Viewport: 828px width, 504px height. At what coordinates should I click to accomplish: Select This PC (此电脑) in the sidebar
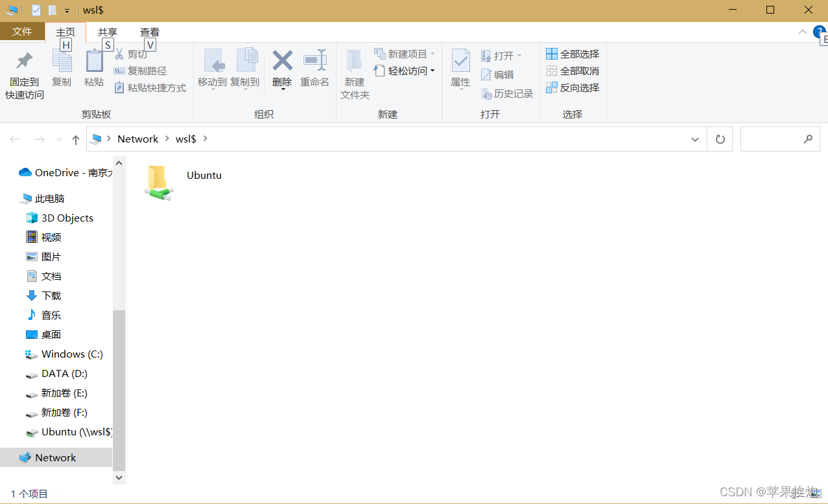tap(42, 198)
